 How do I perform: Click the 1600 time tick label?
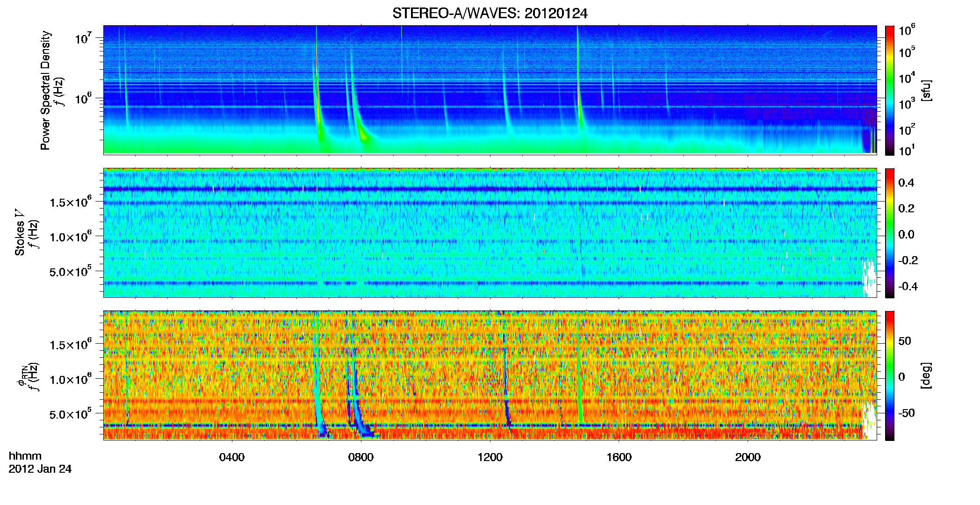[x=619, y=457]
